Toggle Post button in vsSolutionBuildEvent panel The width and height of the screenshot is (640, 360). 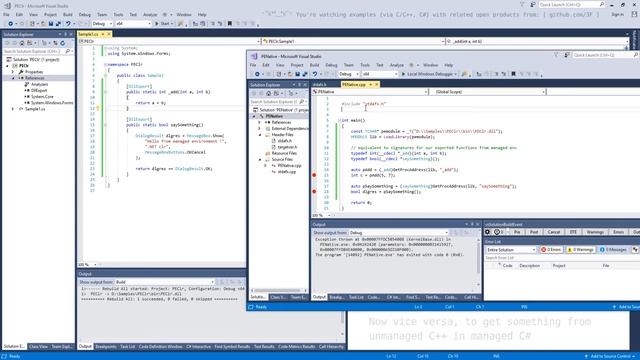pos(534,232)
